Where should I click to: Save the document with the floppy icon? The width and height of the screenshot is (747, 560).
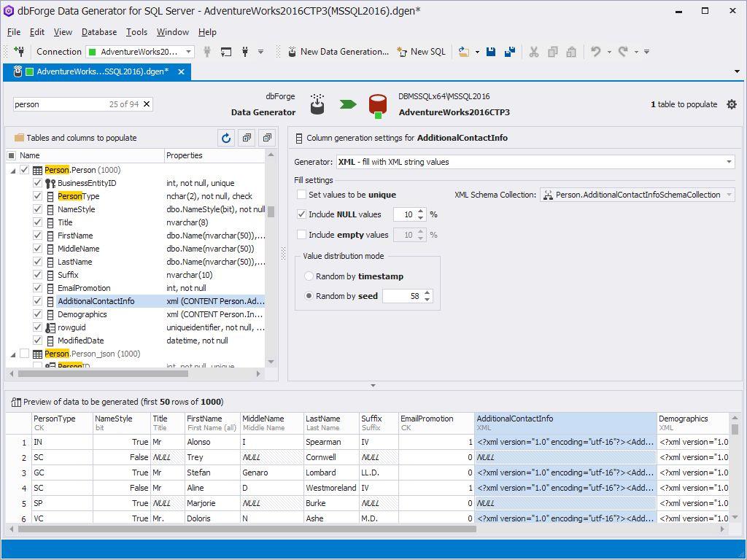click(x=491, y=52)
